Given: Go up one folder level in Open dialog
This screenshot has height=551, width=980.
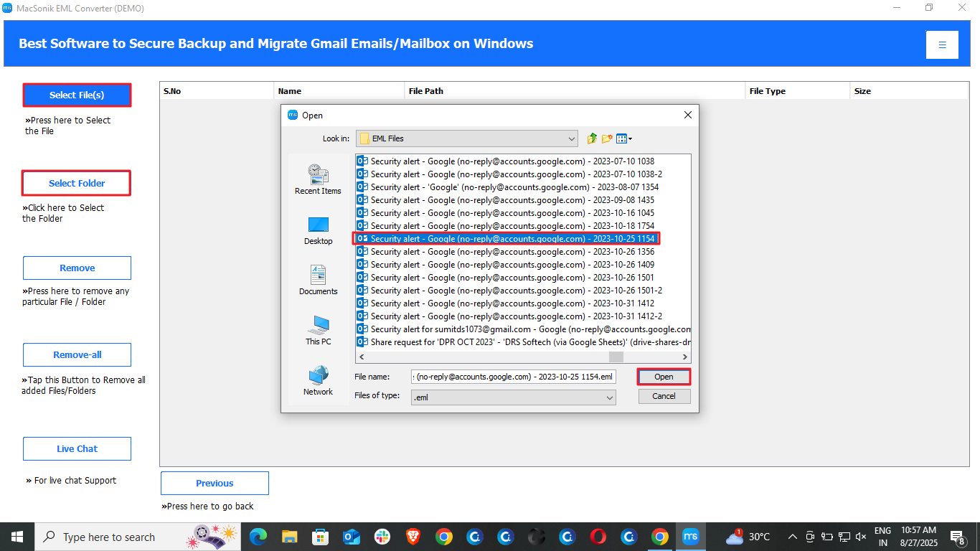Looking at the screenshot, I should click(x=592, y=138).
